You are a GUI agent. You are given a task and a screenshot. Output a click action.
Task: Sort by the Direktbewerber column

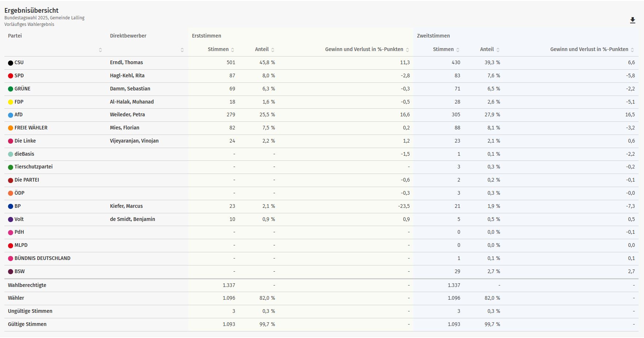[x=182, y=50]
